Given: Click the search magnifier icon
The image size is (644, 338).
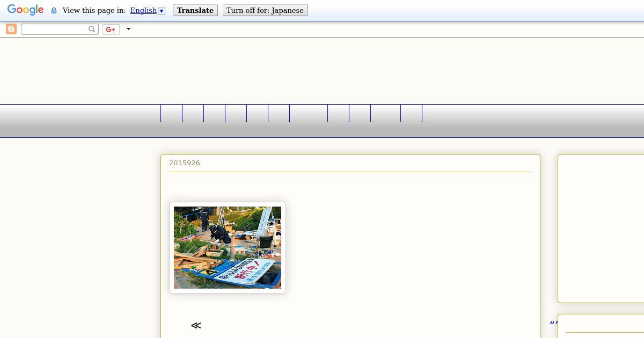Looking at the screenshot, I should [x=92, y=29].
